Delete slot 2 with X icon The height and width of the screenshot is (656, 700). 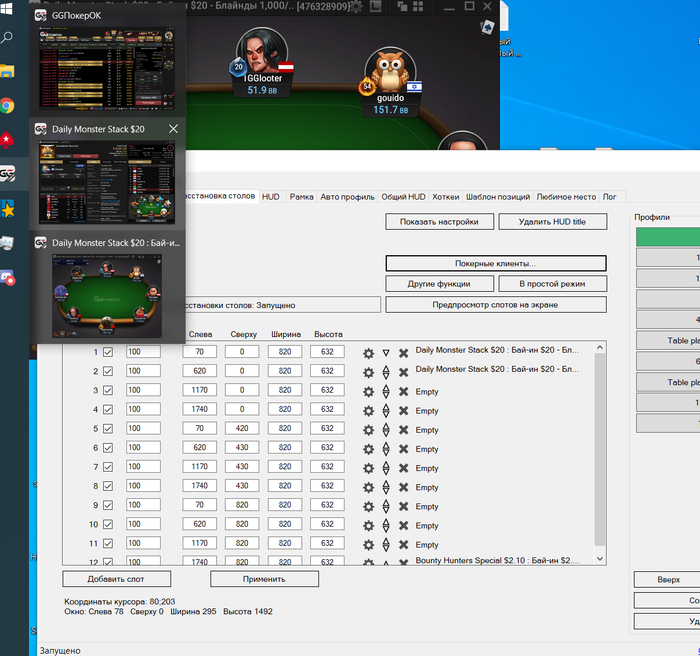click(x=404, y=372)
